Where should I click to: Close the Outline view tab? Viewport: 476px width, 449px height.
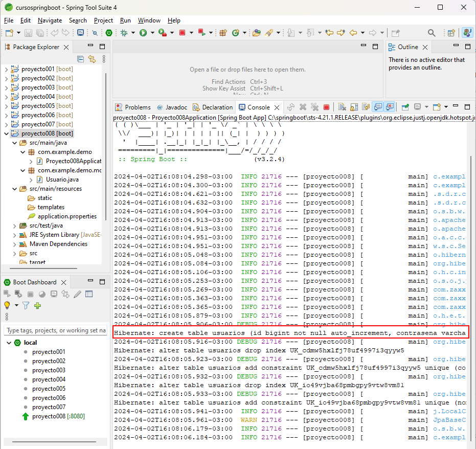425,48
